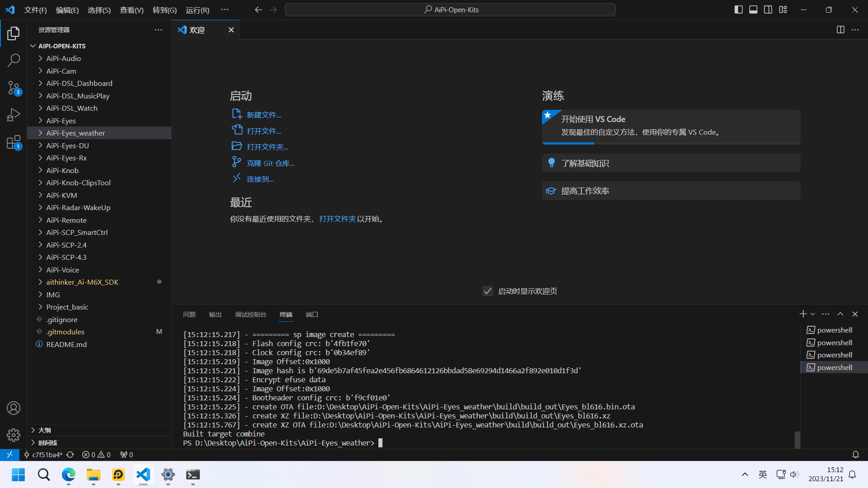Toggle the primary side bar layout icon

(739, 9)
